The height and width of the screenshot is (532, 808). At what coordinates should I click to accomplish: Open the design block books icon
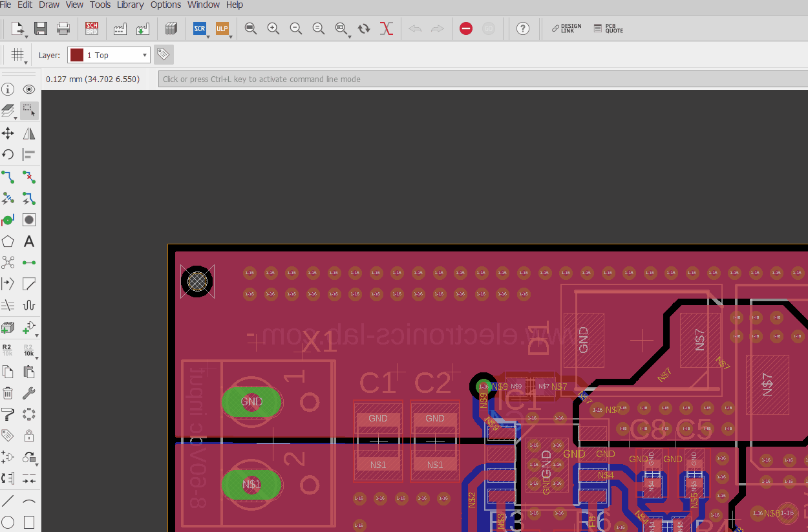pyautogui.click(x=171, y=28)
